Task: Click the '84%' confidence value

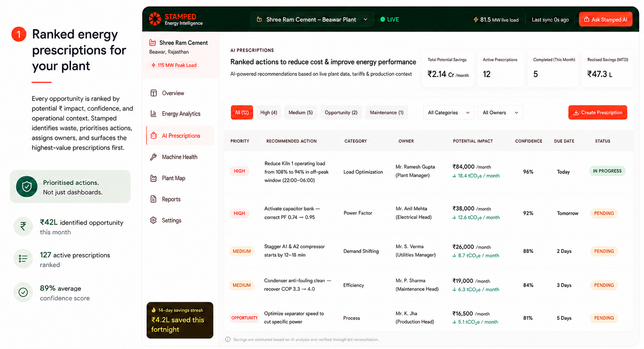Action: [528, 285]
